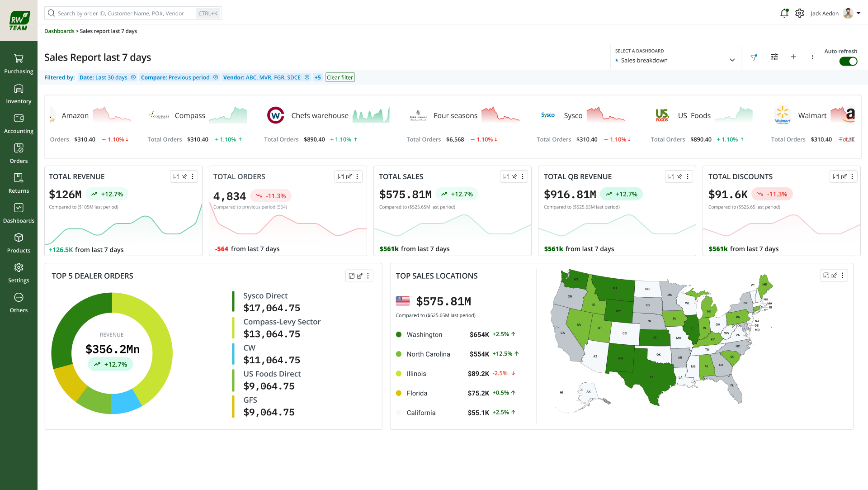Edit the Top 5 Dealer Orders panel
Viewport: 868px width, 490px height.
pos(360,276)
